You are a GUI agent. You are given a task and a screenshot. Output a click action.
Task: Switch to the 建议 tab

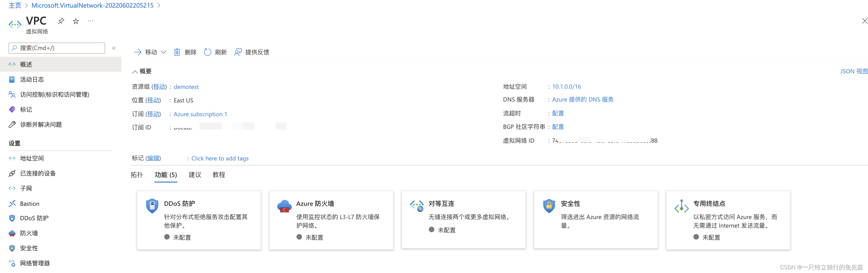pyautogui.click(x=195, y=175)
